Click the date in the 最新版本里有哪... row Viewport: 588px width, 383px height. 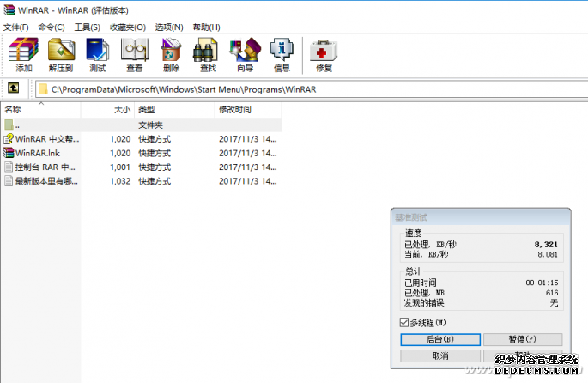(x=248, y=181)
